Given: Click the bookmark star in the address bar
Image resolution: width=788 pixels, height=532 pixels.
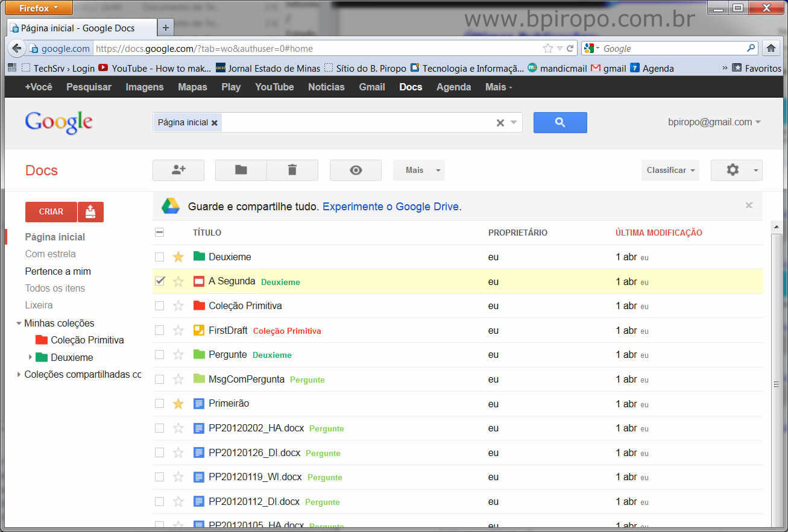Looking at the screenshot, I should click(547, 48).
